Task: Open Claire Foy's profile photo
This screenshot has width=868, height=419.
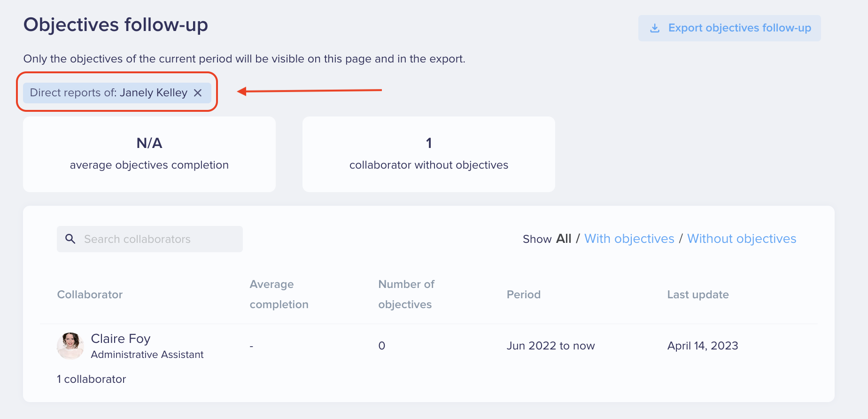Action: pos(70,346)
